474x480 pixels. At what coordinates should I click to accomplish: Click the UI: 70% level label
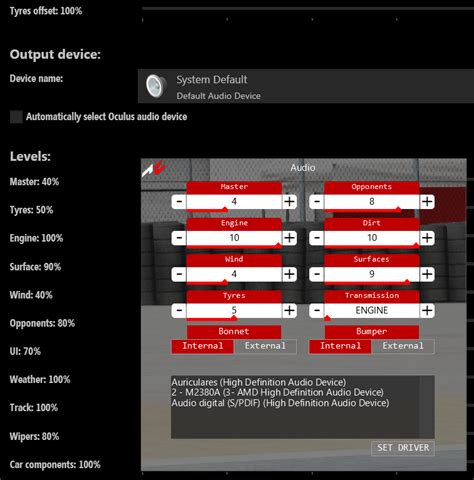click(25, 351)
